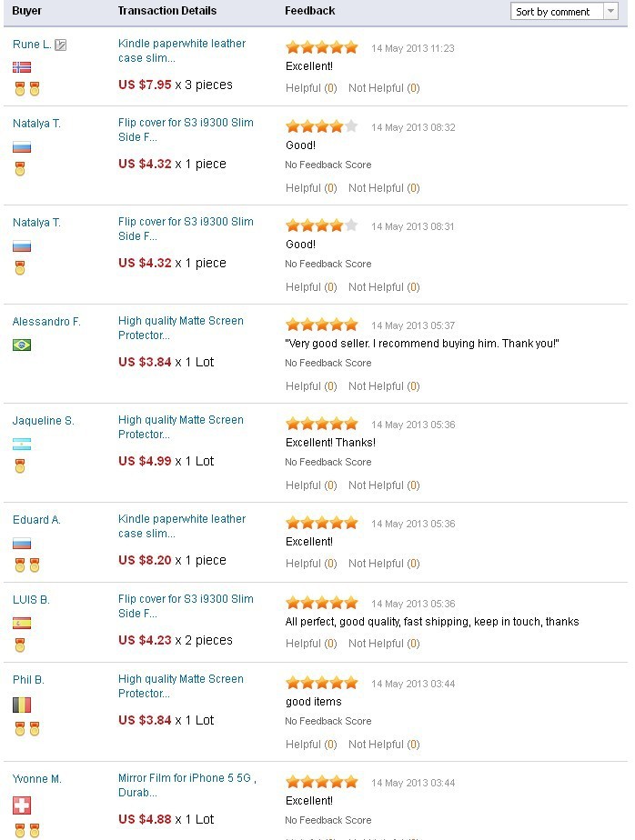This screenshot has width=635, height=840.
Task: Open buyer profile Alessandro F.
Action: 46,322
